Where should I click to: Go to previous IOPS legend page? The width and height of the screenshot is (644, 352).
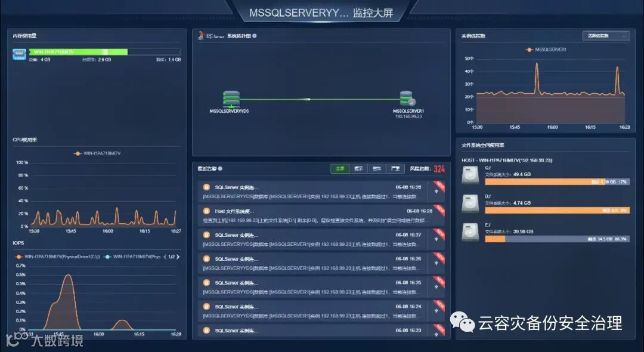coord(165,257)
